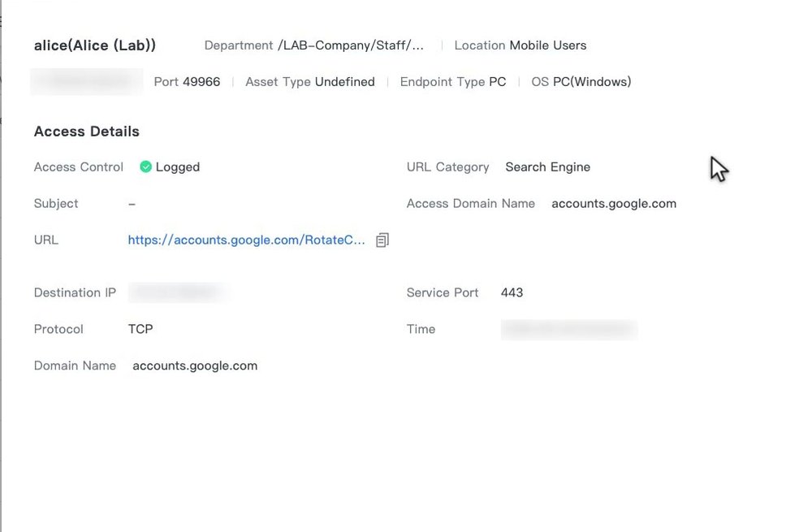Click the blurred source IP beside Port
The height and width of the screenshot is (532, 812).
point(87,82)
